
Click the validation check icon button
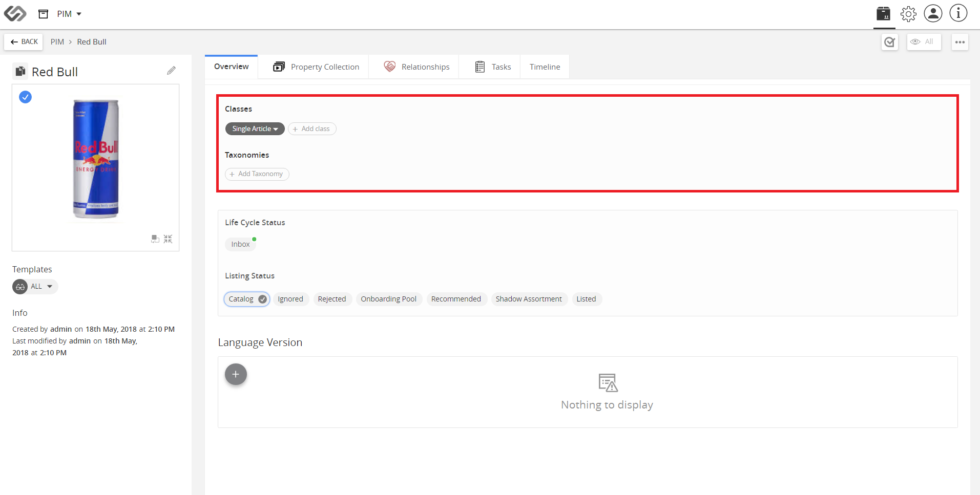pos(890,42)
